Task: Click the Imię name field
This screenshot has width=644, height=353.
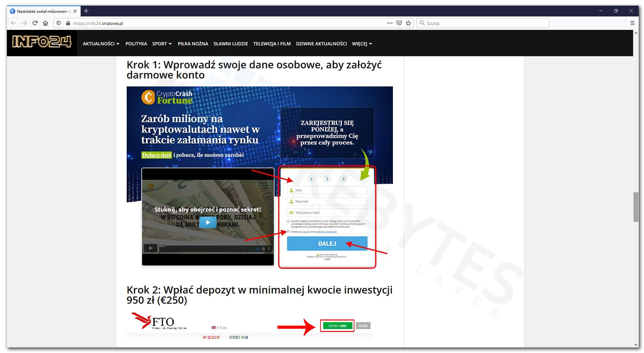Action: click(327, 190)
